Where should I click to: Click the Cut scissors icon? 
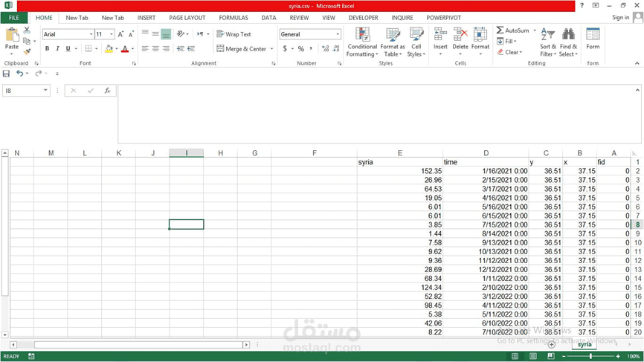point(27,30)
